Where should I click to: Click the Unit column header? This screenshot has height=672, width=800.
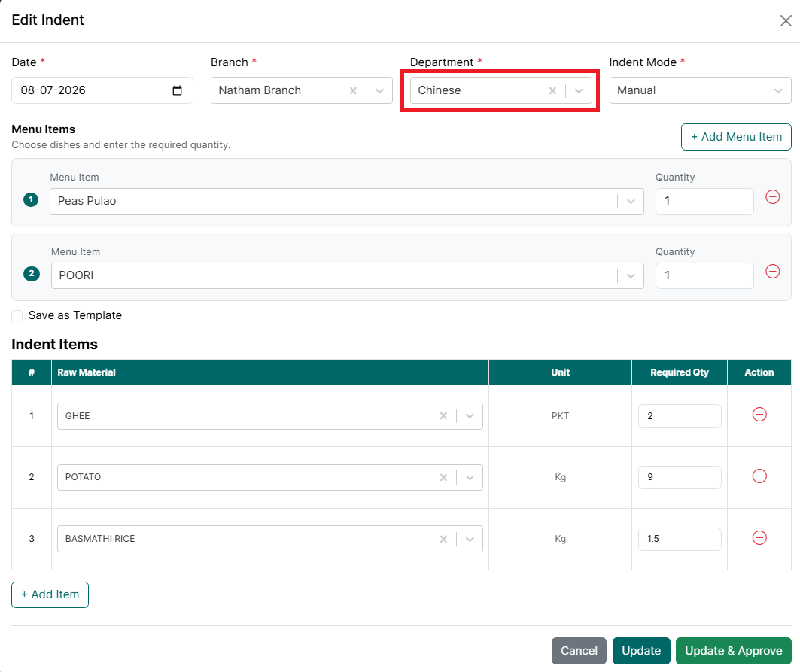[560, 372]
